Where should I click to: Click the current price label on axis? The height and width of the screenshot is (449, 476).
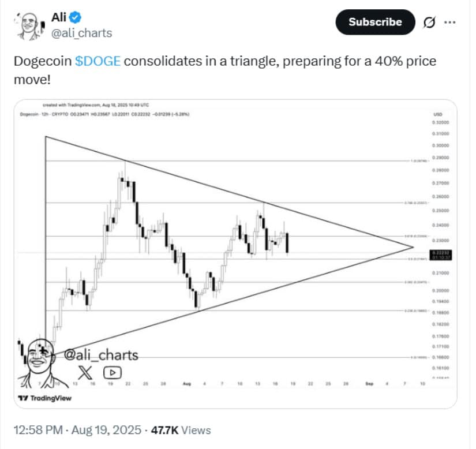440,255
